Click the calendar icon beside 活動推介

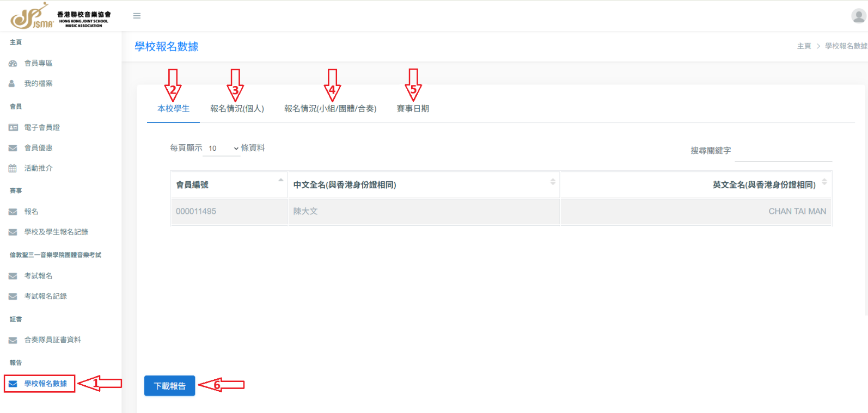tap(13, 168)
